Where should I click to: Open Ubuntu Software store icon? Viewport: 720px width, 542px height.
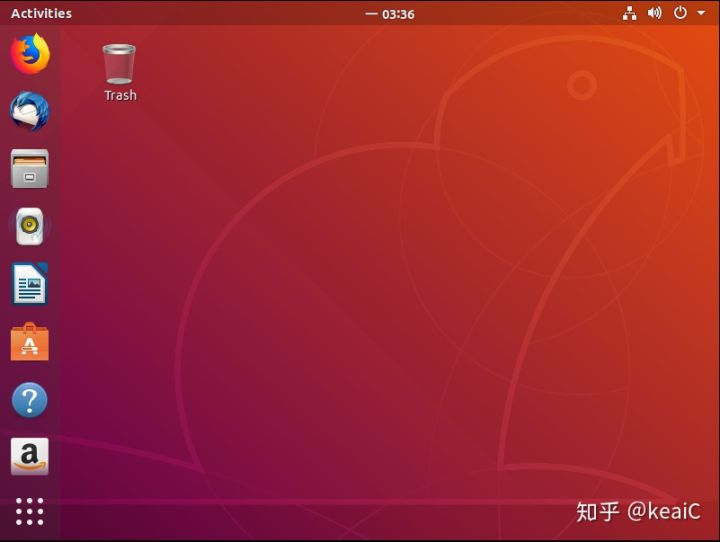[x=30, y=342]
